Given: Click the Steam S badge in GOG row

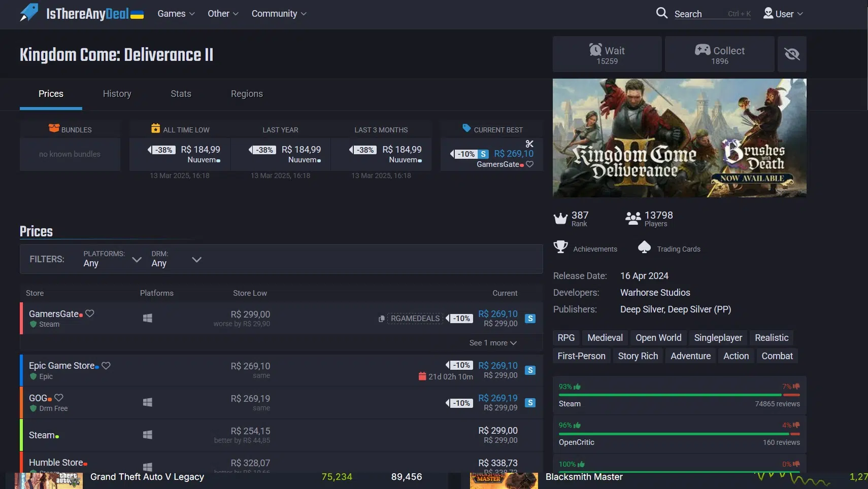Looking at the screenshot, I should (530, 403).
